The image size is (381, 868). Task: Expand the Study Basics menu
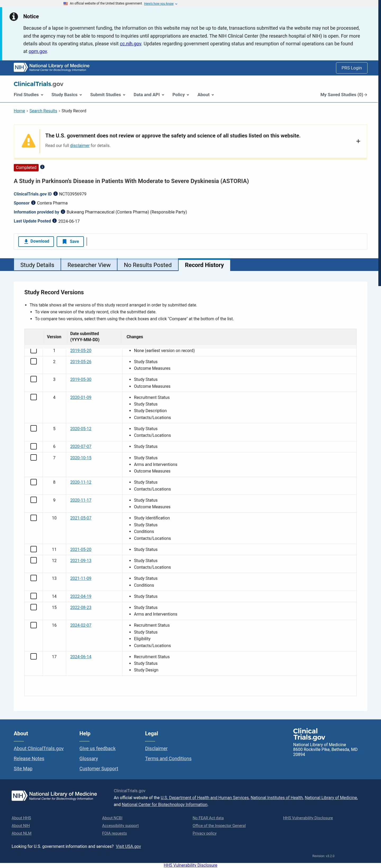[x=67, y=95]
